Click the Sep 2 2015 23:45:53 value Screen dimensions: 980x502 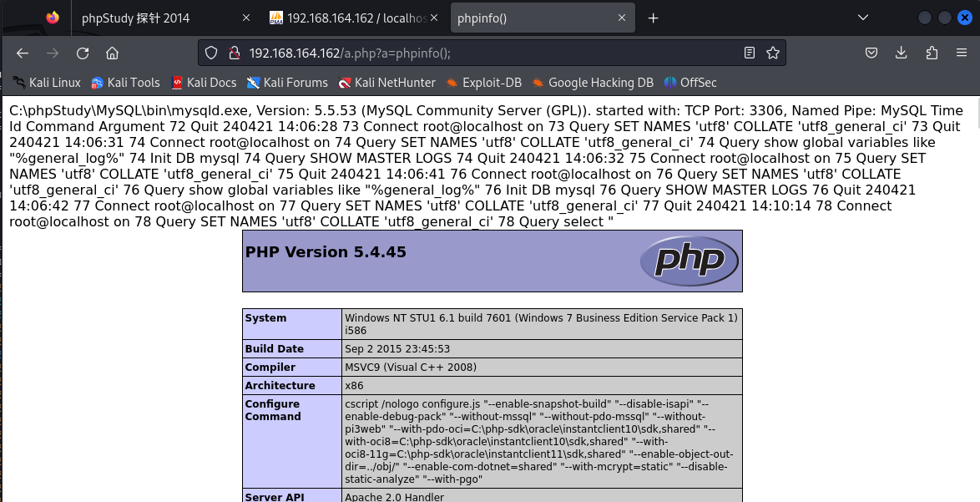pyautogui.click(x=397, y=349)
